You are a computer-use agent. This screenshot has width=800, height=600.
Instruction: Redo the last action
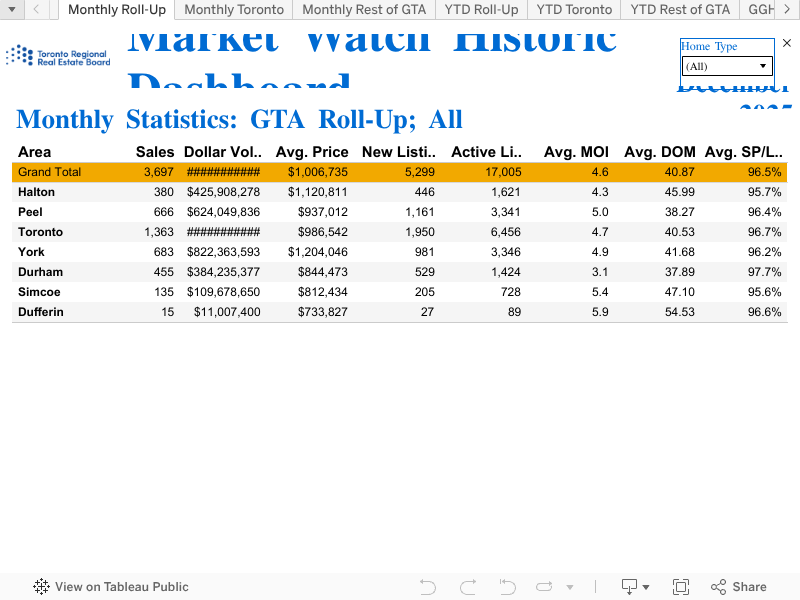(468, 587)
